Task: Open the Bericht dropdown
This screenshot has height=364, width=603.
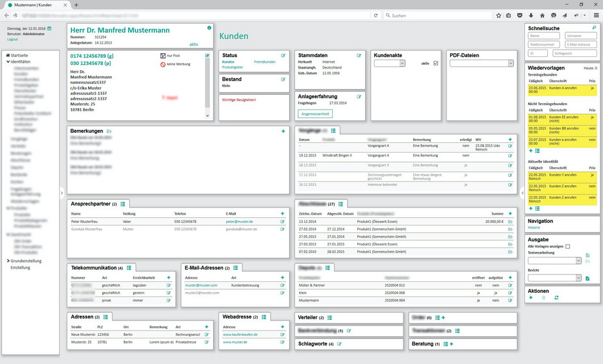Action: [x=554, y=277]
